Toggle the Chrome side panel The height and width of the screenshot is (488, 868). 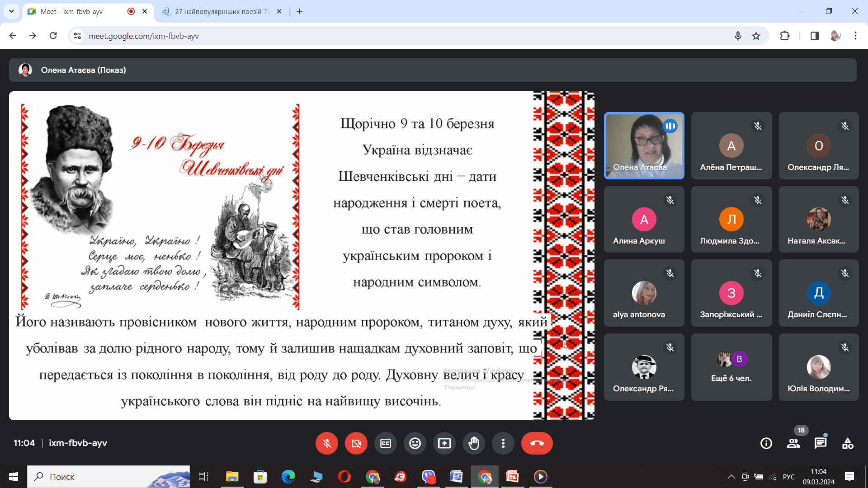(x=815, y=36)
